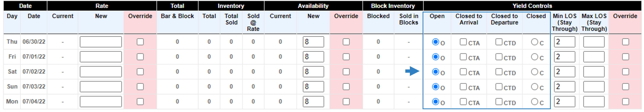
Task: Enable Rate Override checkbox for Thu 06/30/22
Action: 140,42
